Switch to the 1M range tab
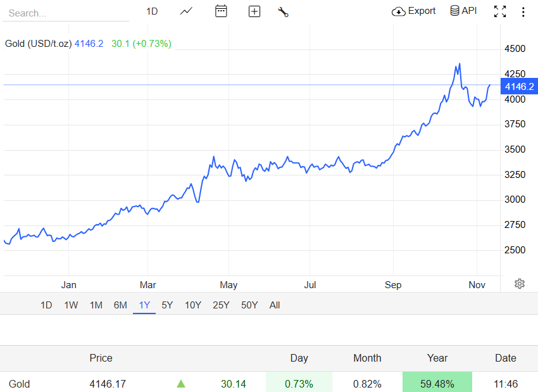Viewport: 538px width, 392px height. coord(96,305)
